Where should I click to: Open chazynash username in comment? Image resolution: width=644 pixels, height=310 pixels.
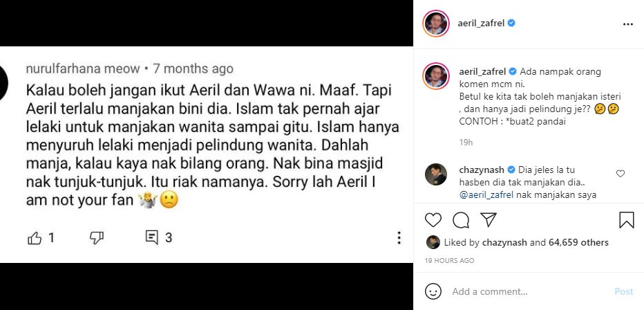482,170
